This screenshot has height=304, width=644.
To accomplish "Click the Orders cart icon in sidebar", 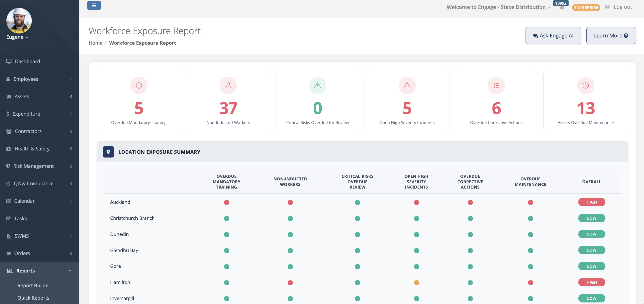I will click(9, 253).
